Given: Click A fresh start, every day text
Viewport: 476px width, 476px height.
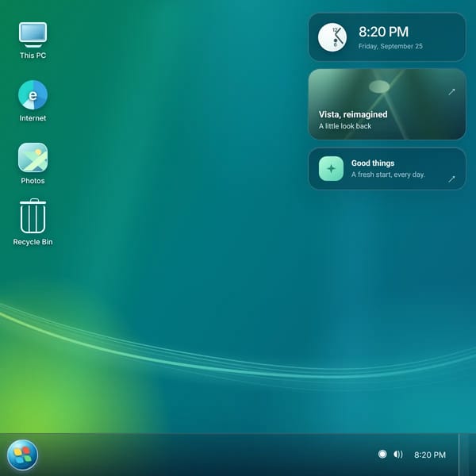Looking at the screenshot, I should 388,175.
